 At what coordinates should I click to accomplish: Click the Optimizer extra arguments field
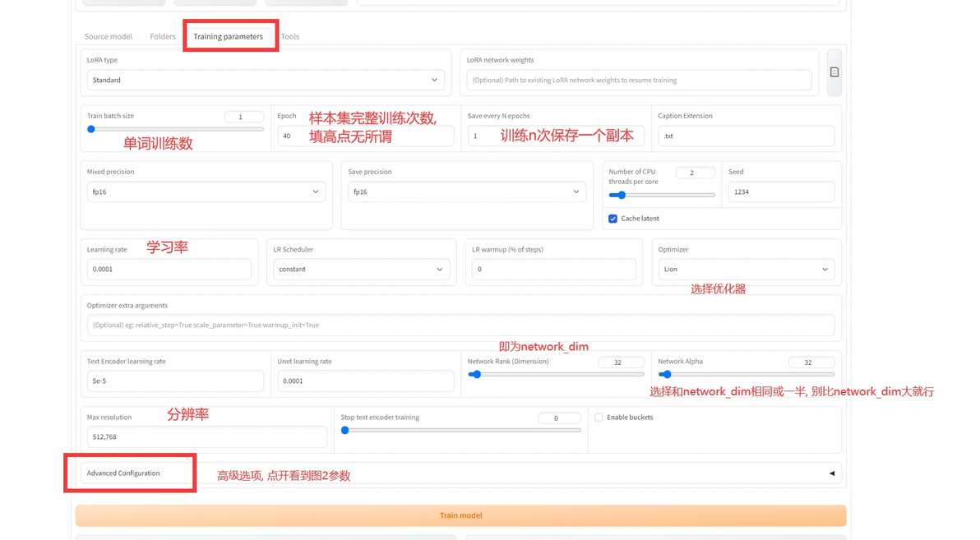pyautogui.click(x=460, y=325)
